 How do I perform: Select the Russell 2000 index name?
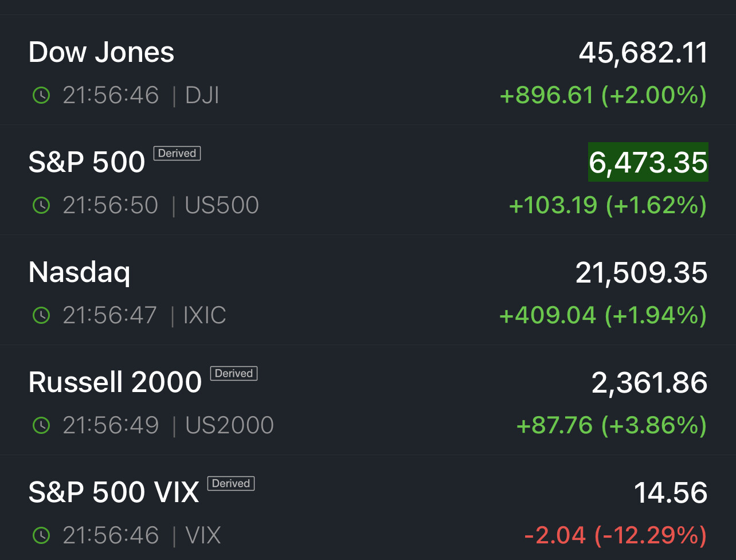coord(115,382)
